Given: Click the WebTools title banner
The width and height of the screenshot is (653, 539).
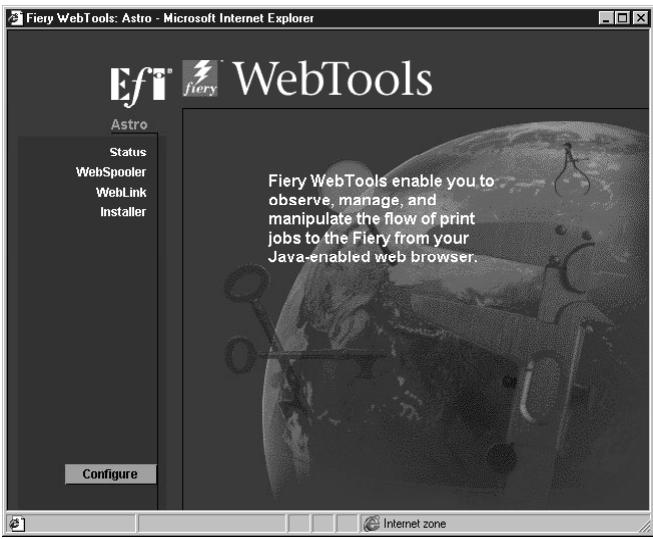Looking at the screenshot, I should tap(332, 78).
